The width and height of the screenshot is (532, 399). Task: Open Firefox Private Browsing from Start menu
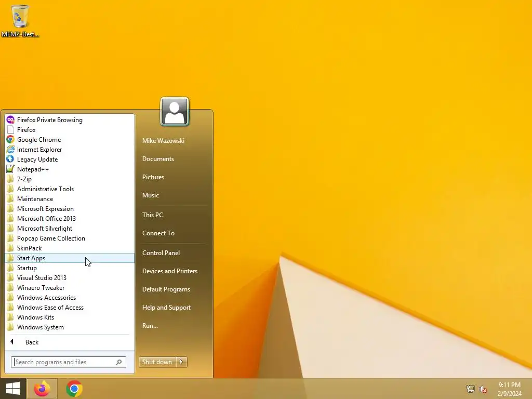point(70,120)
